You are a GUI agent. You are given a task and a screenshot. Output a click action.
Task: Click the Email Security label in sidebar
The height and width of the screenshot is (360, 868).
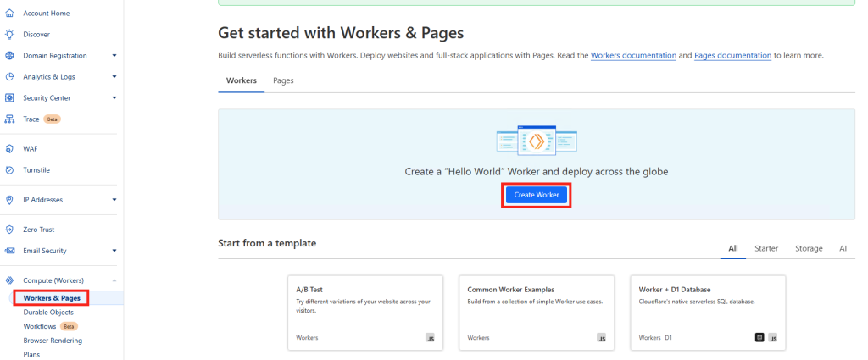tap(45, 251)
